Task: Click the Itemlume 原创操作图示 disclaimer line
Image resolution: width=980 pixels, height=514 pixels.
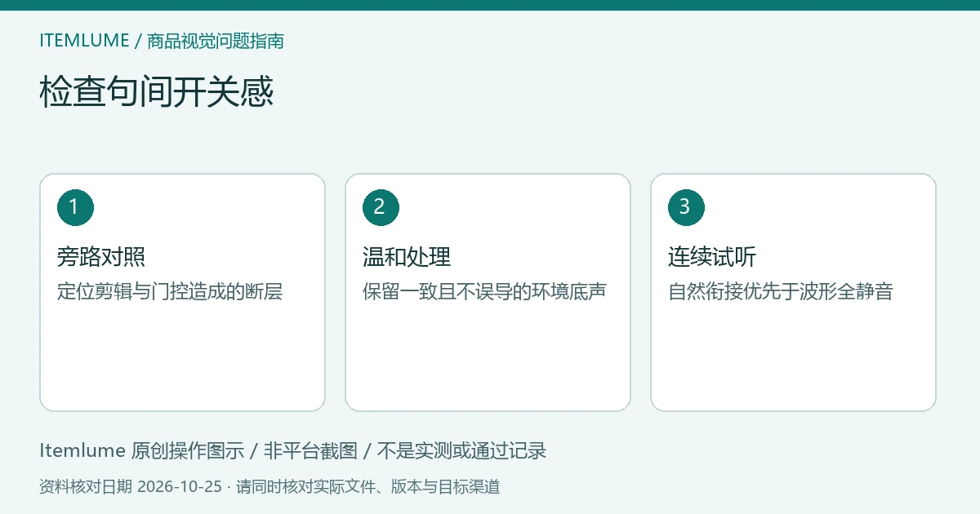Action: point(292,450)
